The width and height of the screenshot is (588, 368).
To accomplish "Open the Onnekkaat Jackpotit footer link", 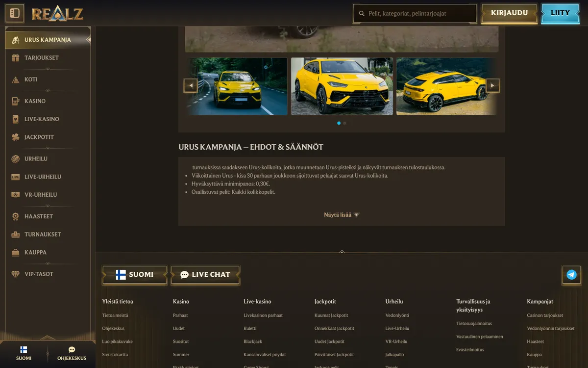I will 334,329.
